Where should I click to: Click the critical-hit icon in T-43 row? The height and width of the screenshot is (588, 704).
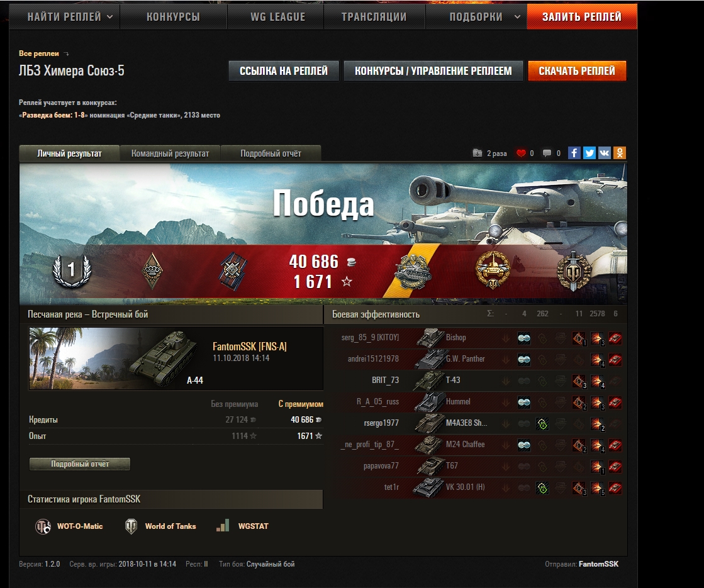pos(579,381)
